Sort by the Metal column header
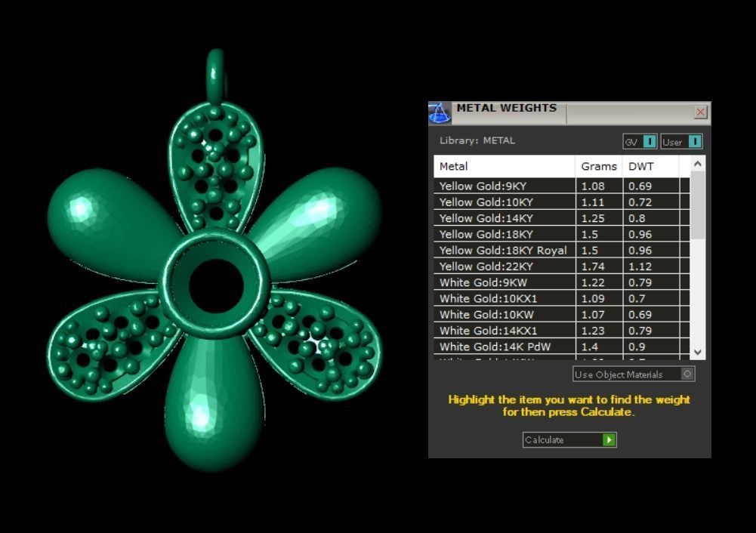This screenshot has width=756, height=533. click(505, 166)
